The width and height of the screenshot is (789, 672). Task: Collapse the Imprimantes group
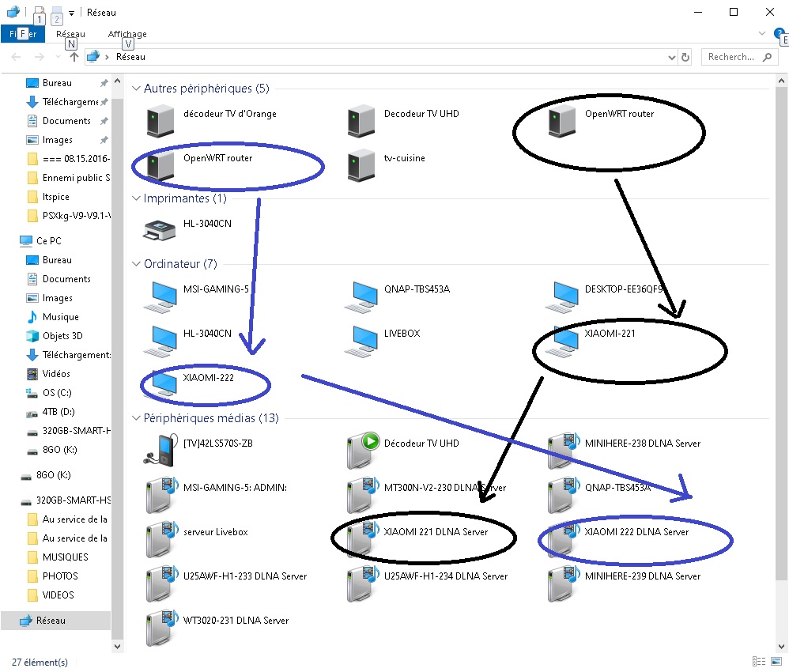pyautogui.click(x=136, y=198)
